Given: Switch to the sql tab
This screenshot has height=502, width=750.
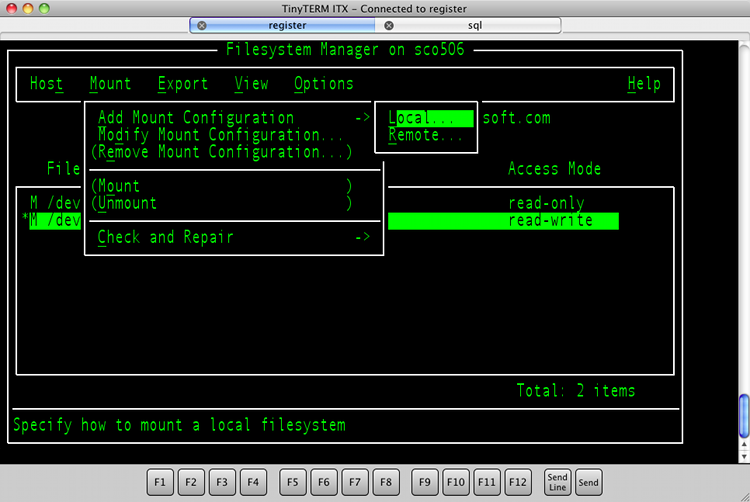Looking at the screenshot, I should point(474,25).
